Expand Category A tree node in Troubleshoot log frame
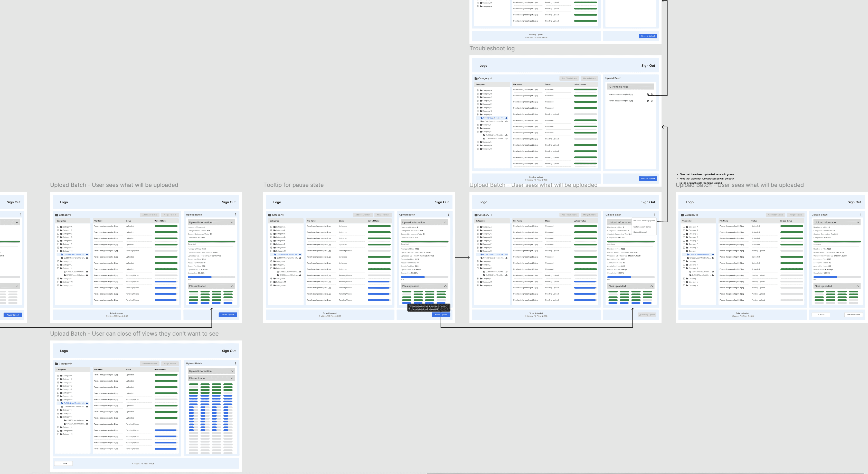Viewport: 868px width, 474px height. (477, 90)
